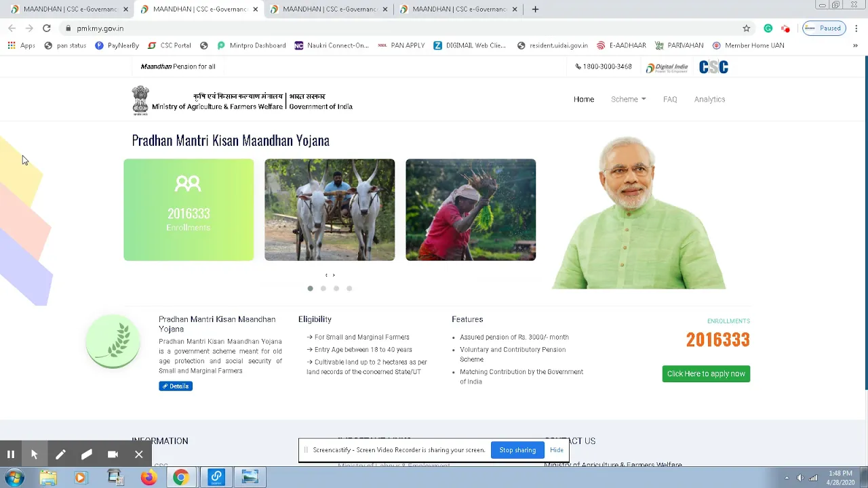868x488 pixels.
Task: Hide the Screencastify sharing notification
Action: 557,450
